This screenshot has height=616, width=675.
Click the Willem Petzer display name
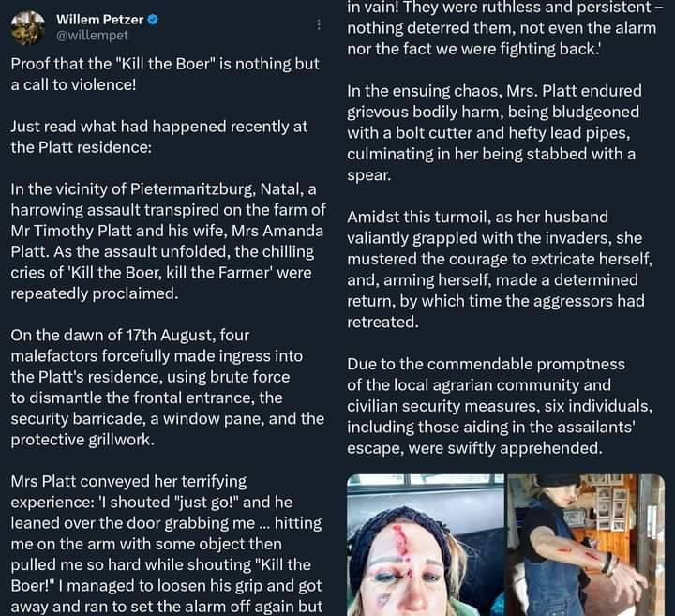click(100, 20)
